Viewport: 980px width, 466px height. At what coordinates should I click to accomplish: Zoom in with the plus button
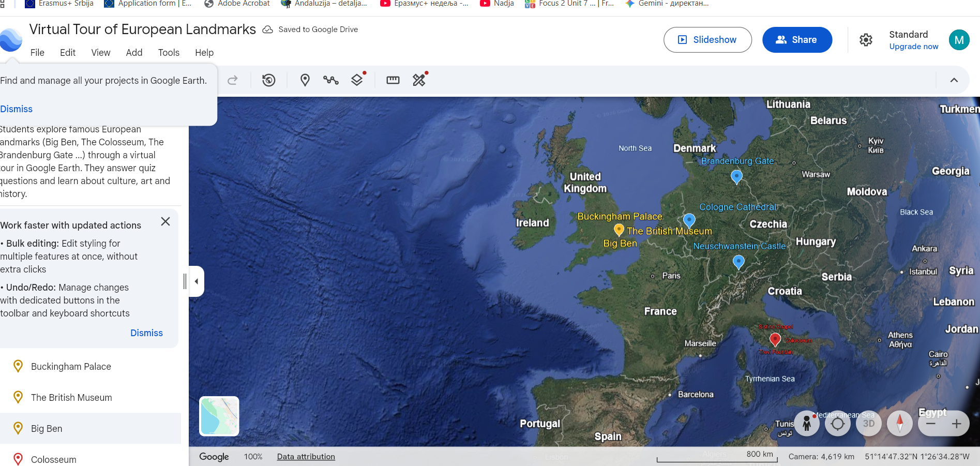click(957, 424)
